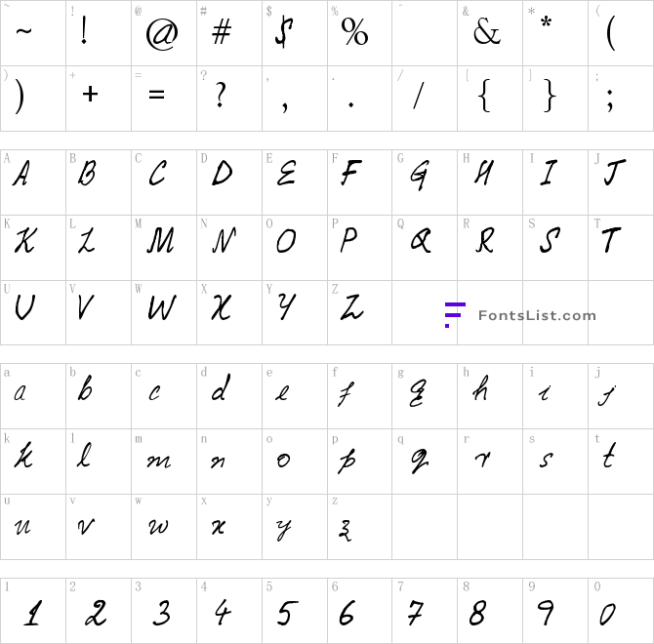Screen dimensions: 654x644
Task: Click the lowercase g glyph
Action: 418,392
